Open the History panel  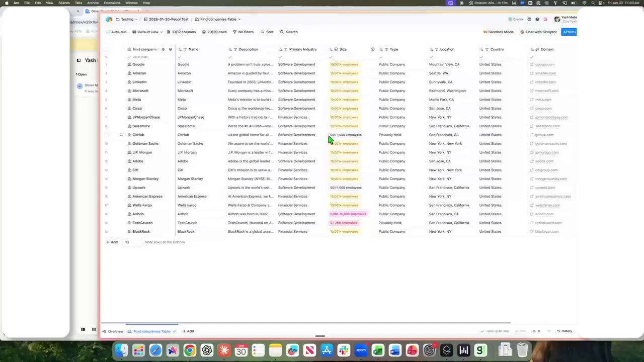click(x=564, y=331)
